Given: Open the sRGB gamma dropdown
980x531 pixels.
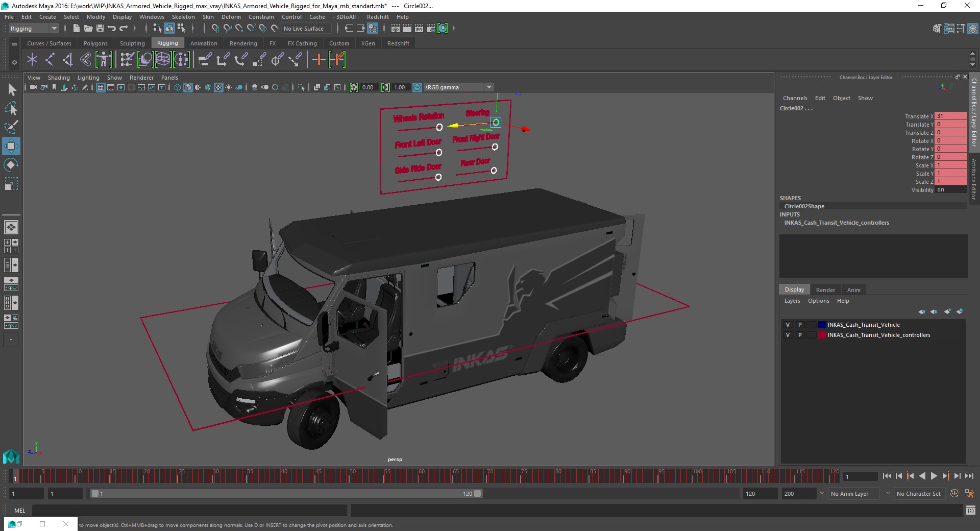Looking at the screenshot, I should click(x=458, y=87).
